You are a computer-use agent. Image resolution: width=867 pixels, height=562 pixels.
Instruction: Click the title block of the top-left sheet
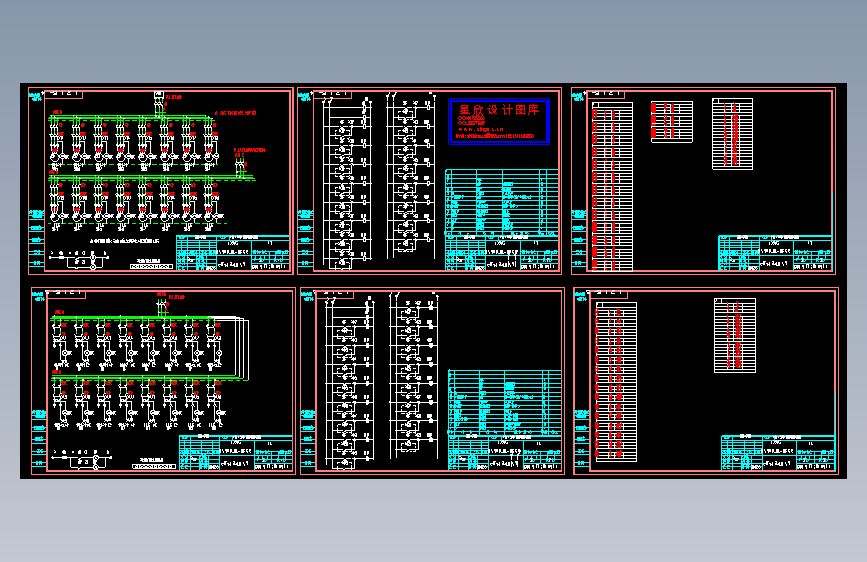pyautogui.click(x=233, y=253)
